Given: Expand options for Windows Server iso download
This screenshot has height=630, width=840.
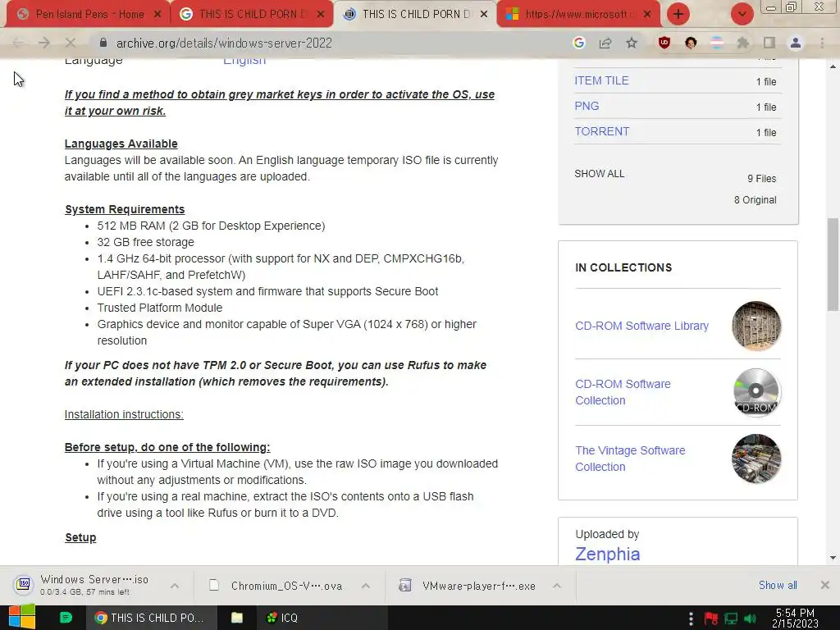Looking at the screenshot, I should click(x=175, y=586).
